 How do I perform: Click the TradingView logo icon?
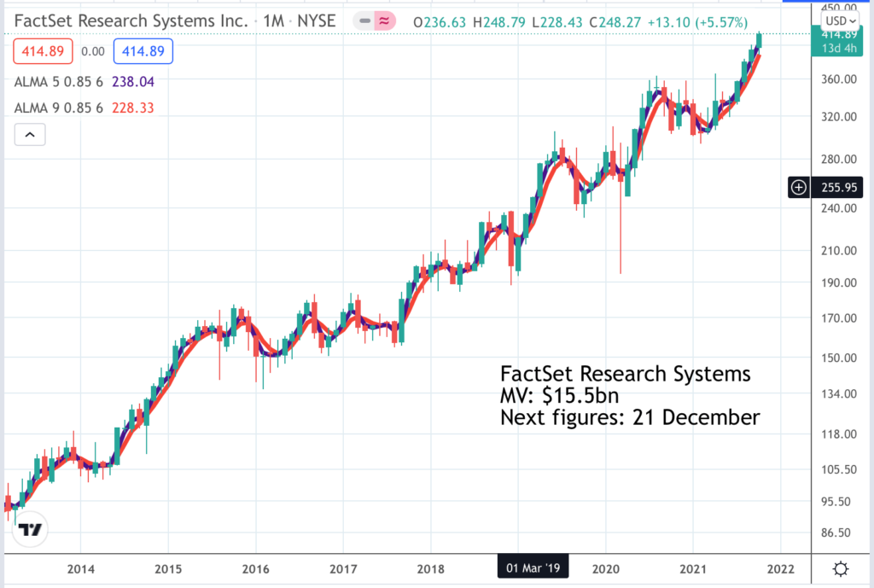pyautogui.click(x=30, y=529)
